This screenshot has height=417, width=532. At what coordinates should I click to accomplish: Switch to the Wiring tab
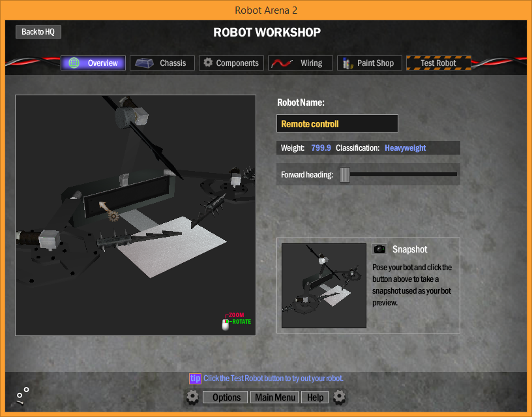301,63
